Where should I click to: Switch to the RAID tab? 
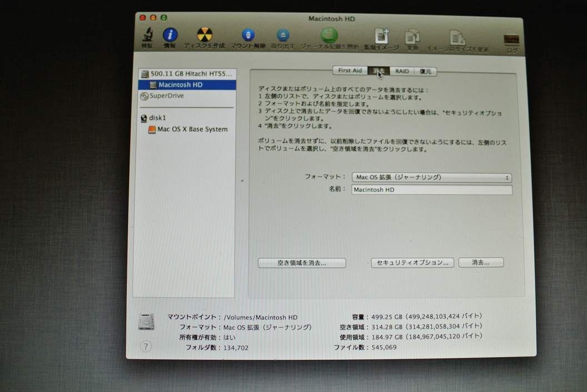(402, 71)
